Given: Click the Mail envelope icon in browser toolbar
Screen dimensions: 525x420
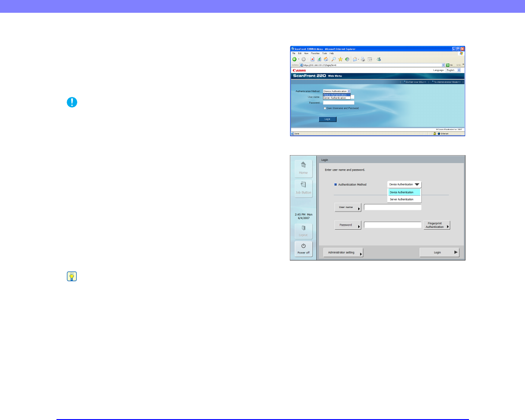Looking at the screenshot, I should coord(355,59).
